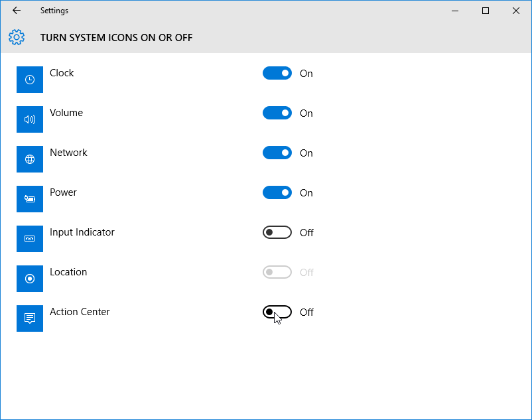Turn off the Clock toggle
This screenshot has width=532, height=420.
277,73
